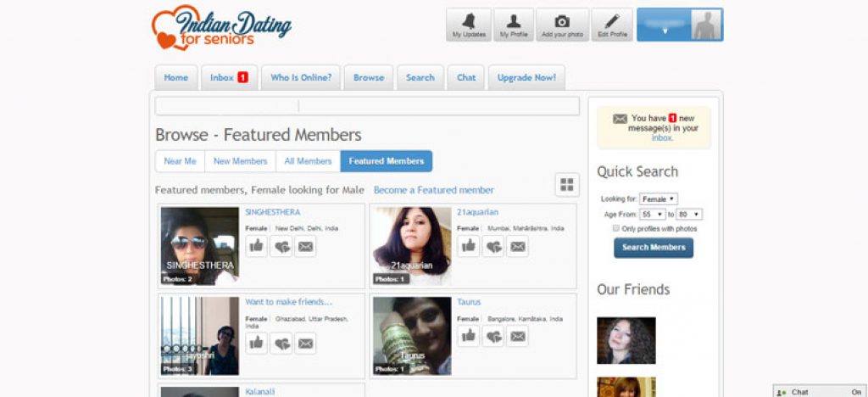Click the Ghaziabad member's profile photo
Image resolution: width=868 pixels, height=397 pixels.
pyautogui.click(x=200, y=336)
